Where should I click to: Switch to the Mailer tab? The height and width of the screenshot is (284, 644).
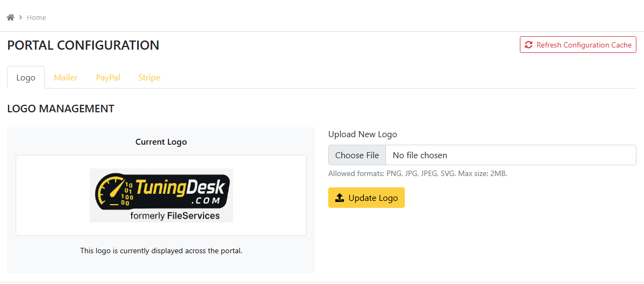click(66, 77)
